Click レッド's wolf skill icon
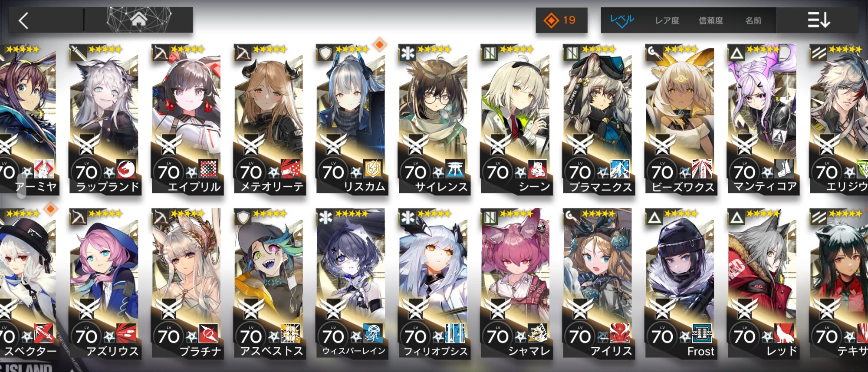 coord(784,333)
